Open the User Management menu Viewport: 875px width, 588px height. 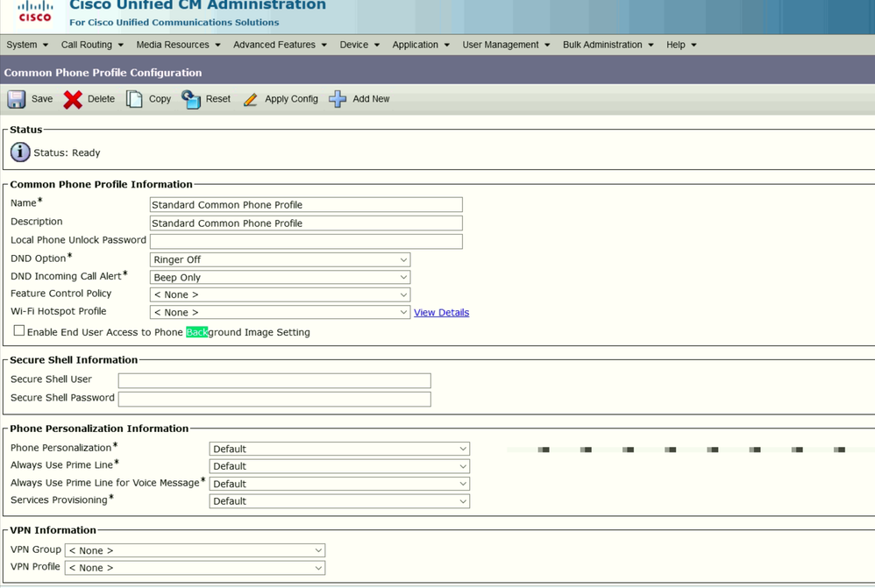tap(506, 45)
